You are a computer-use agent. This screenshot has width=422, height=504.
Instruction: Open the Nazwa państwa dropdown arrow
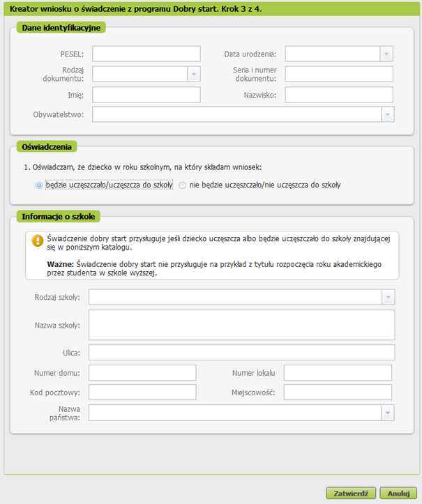[388, 413]
